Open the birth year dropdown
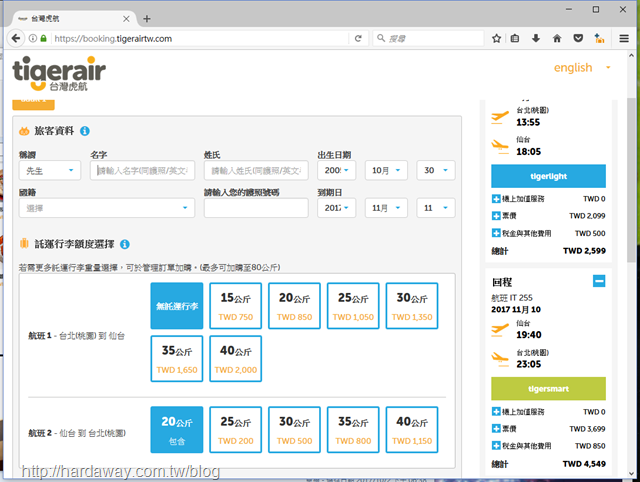Image resolution: width=640 pixels, height=482 pixels. tap(336, 170)
